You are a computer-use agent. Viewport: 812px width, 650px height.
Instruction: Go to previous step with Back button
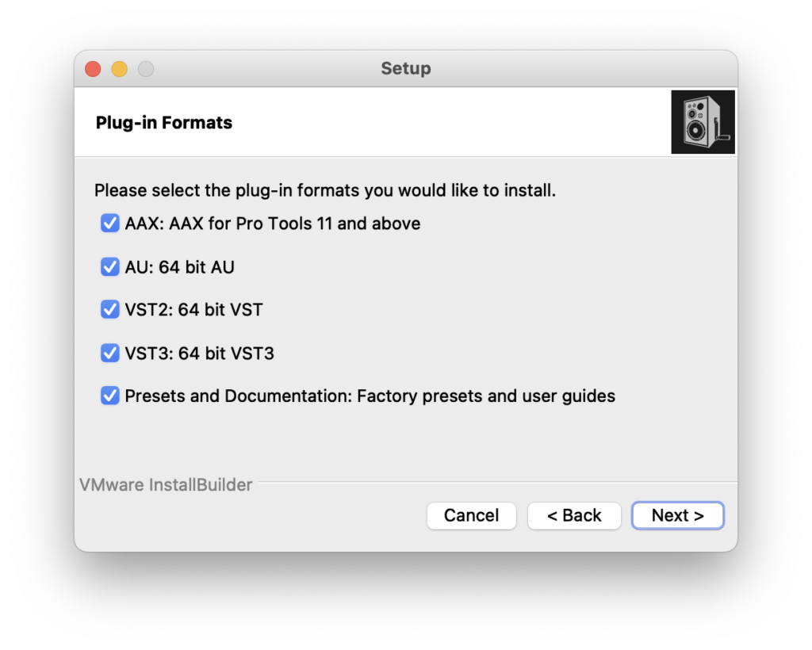pos(574,515)
